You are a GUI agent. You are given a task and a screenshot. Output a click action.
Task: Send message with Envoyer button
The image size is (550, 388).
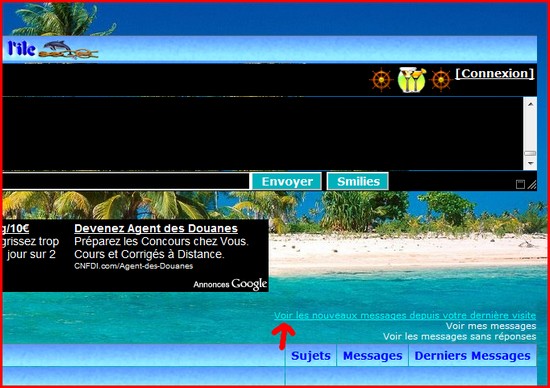point(287,181)
